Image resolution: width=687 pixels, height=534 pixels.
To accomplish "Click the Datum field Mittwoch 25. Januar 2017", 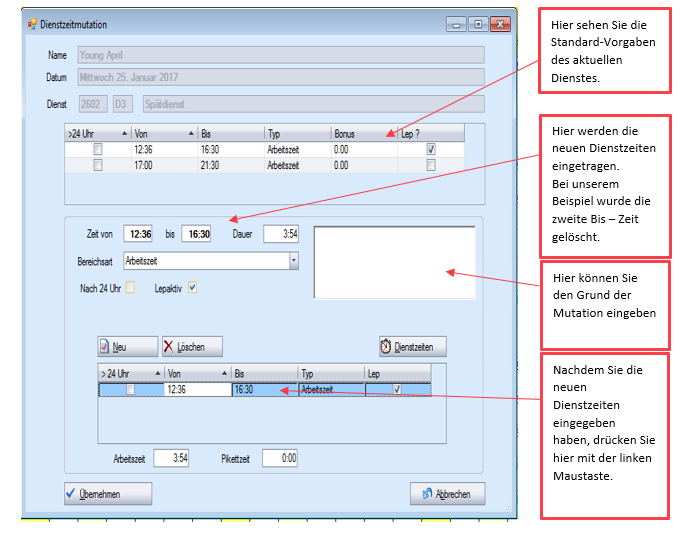I will (281, 77).
